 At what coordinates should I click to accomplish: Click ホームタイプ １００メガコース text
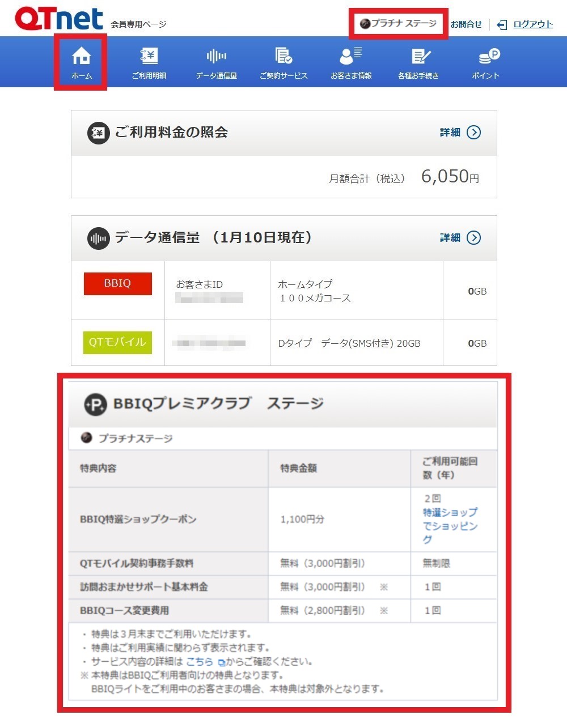tap(314, 291)
